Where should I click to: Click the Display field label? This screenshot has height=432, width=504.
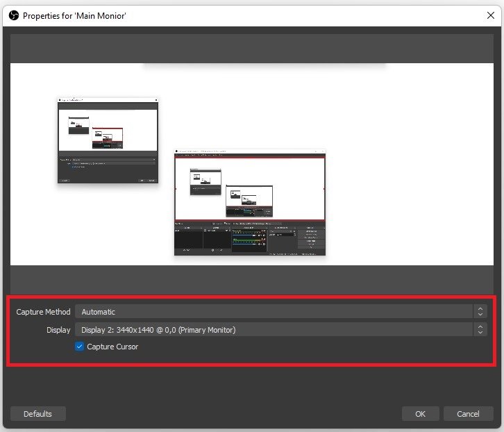pyautogui.click(x=58, y=330)
